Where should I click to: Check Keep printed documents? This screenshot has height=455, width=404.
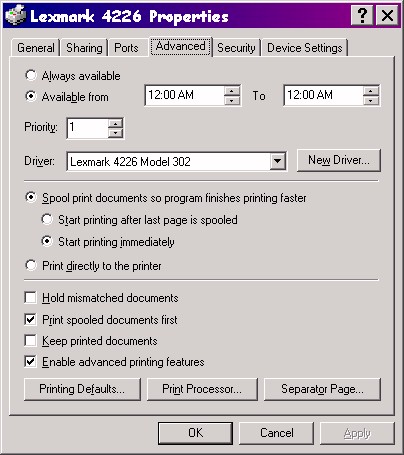(31, 341)
